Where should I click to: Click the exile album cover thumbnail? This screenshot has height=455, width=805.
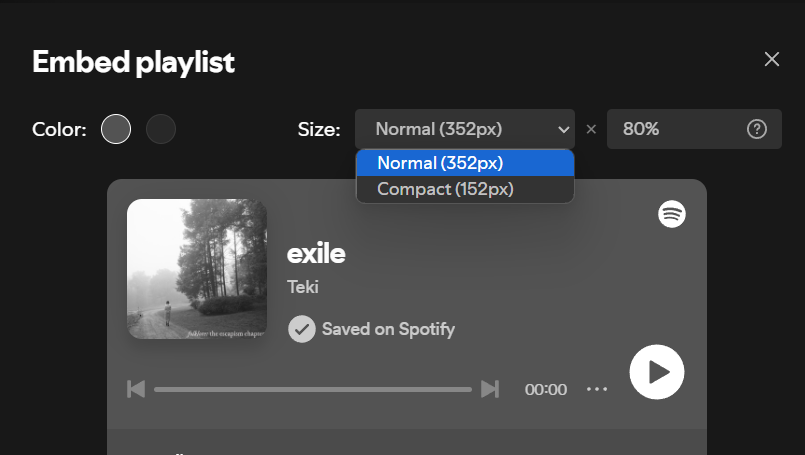(x=197, y=269)
